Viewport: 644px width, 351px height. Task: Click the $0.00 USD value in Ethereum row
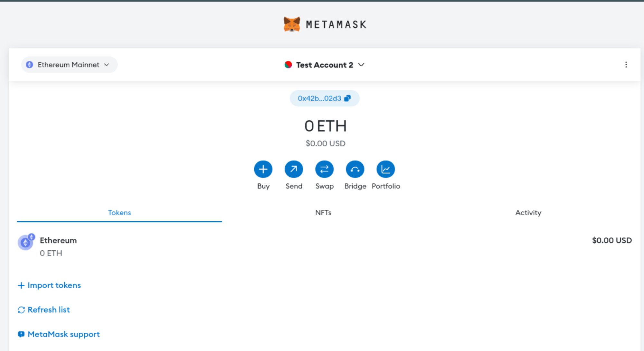(x=612, y=240)
